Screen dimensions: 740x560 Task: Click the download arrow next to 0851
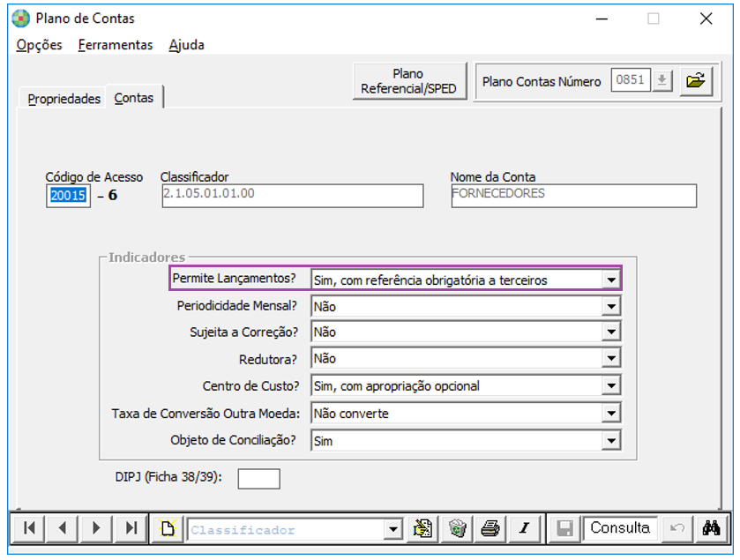click(x=662, y=79)
